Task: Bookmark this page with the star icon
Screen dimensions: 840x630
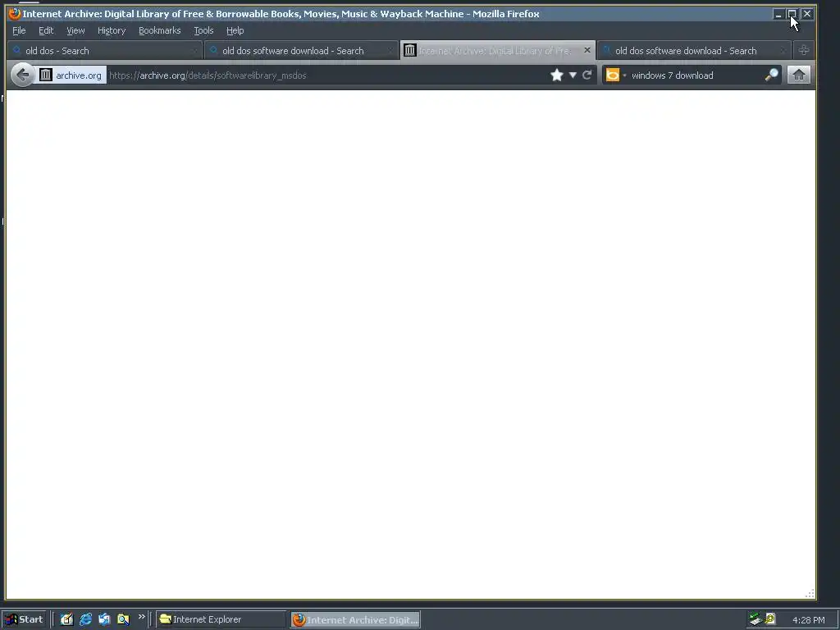Action: (x=557, y=75)
